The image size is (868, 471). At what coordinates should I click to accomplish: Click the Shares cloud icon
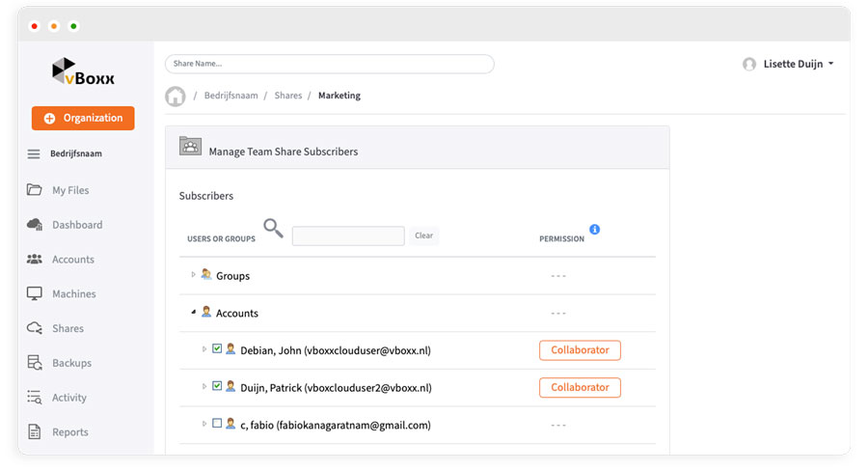[x=35, y=328]
